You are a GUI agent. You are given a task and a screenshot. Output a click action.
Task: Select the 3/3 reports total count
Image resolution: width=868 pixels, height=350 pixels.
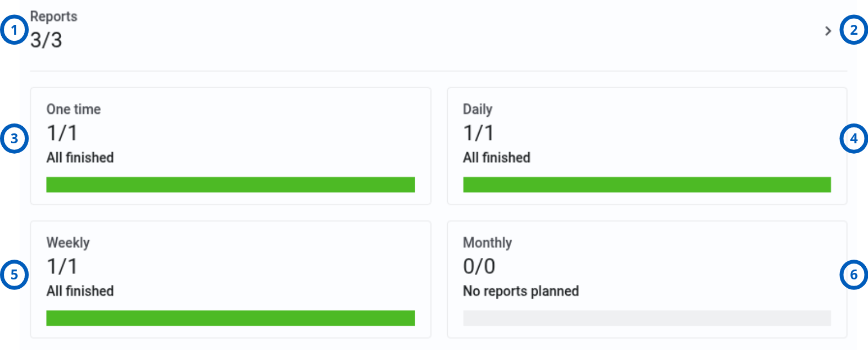coord(46,40)
